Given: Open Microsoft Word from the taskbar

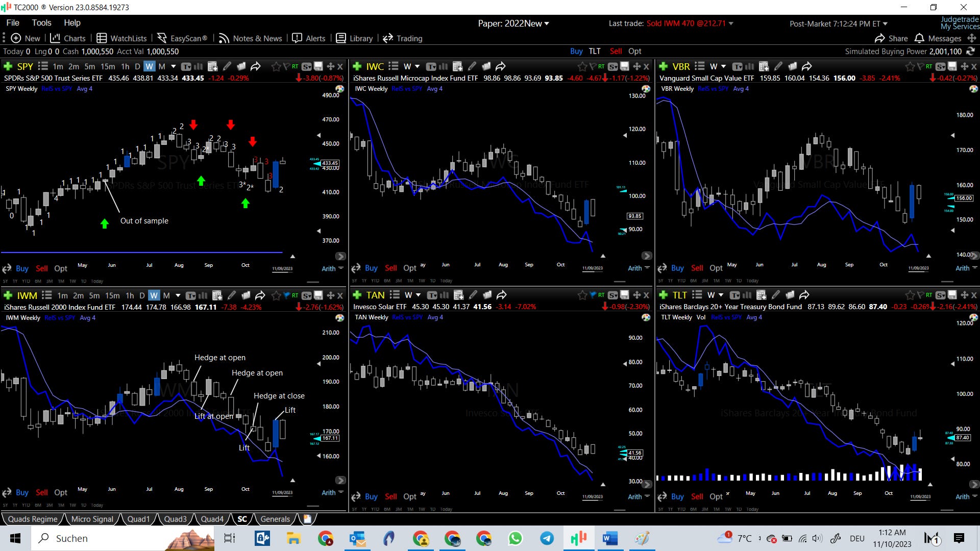Looking at the screenshot, I should tap(610, 538).
